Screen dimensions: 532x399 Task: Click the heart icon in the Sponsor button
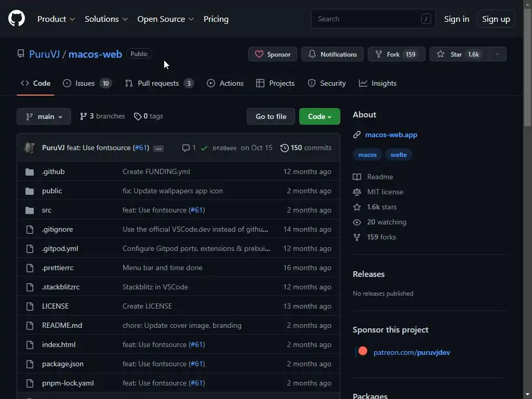(259, 54)
